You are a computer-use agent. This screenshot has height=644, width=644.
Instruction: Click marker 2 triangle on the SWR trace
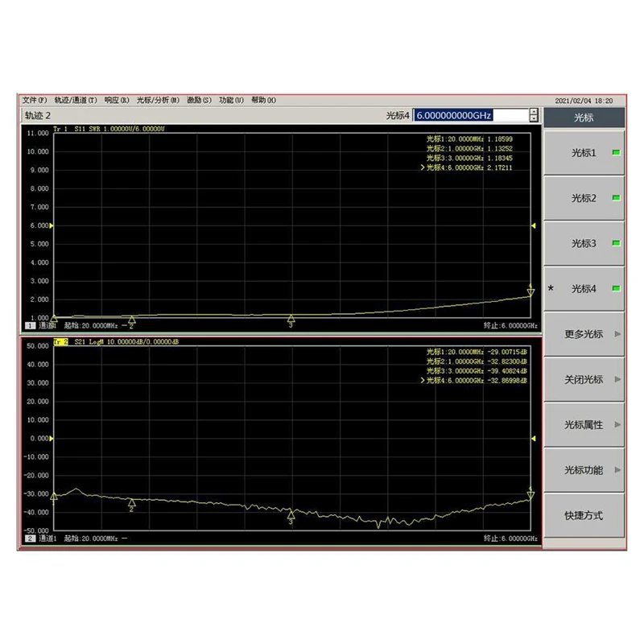132,320
